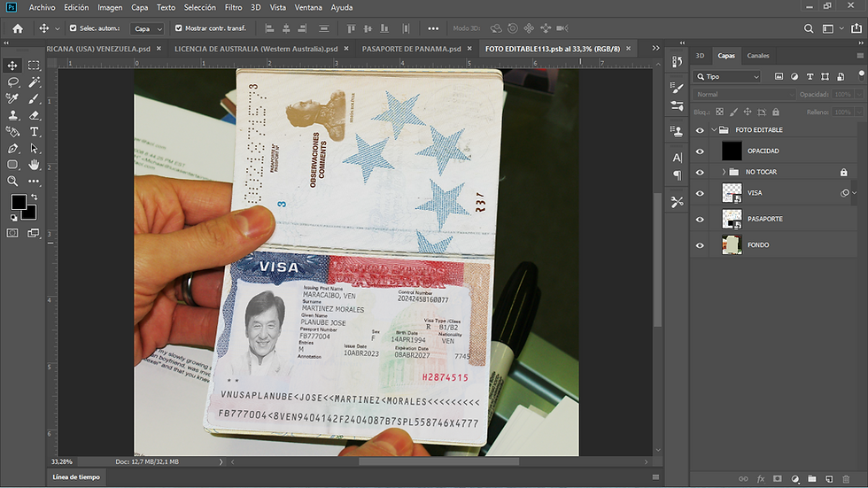Open the Ventana menu

coord(308,7)
